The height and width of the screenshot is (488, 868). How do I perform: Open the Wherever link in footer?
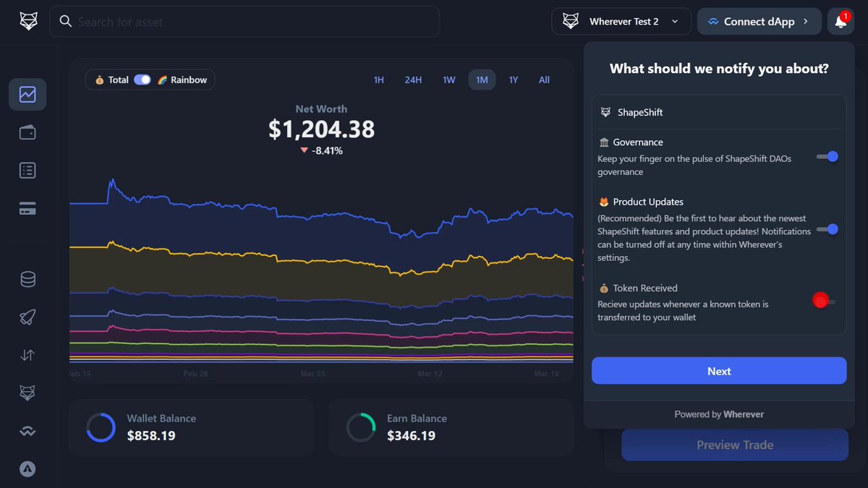(744, 414)
